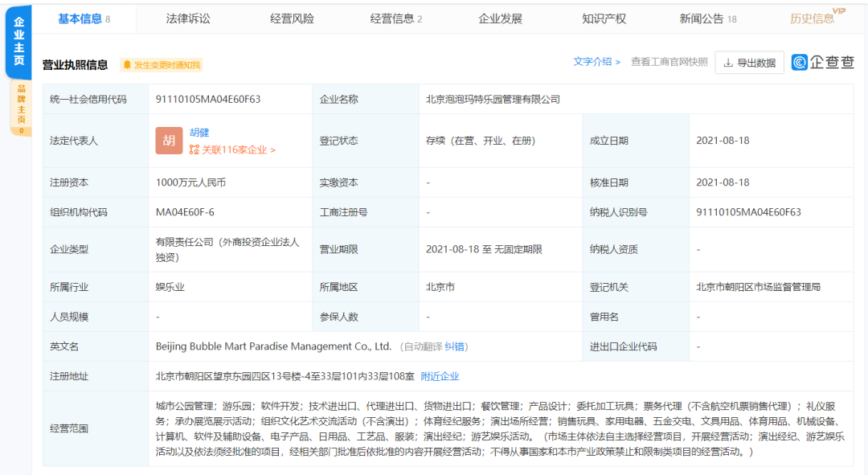Click the registered address 北京市朝阳区望京东园 text
This screenshot has height=475, width=868.
(x=285, y=376)
